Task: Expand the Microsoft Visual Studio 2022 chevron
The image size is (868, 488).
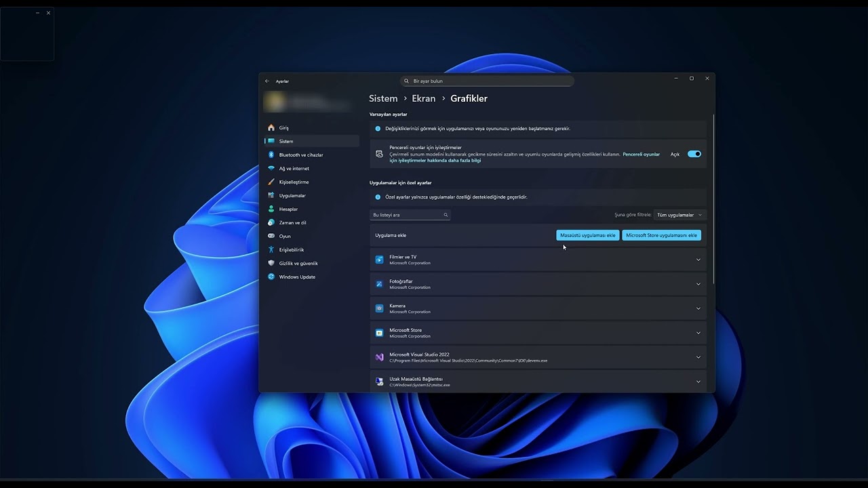Action: pyautogui.click(x=698, y=357)
